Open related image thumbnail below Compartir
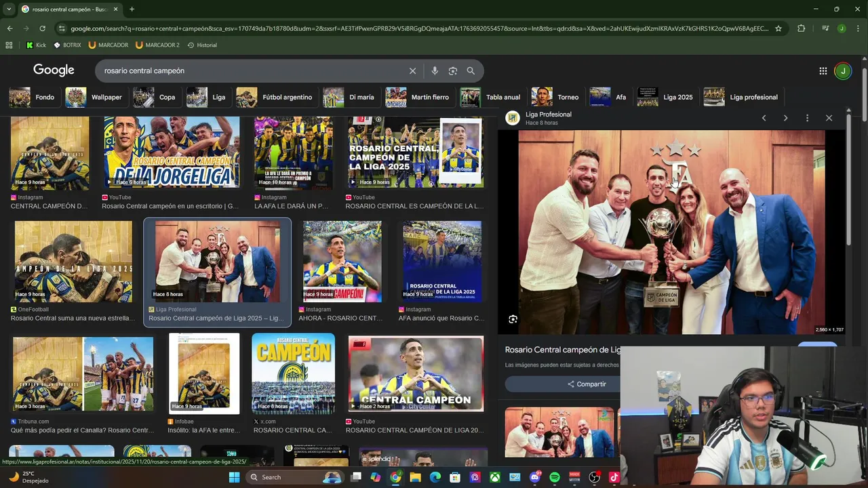 559,432
